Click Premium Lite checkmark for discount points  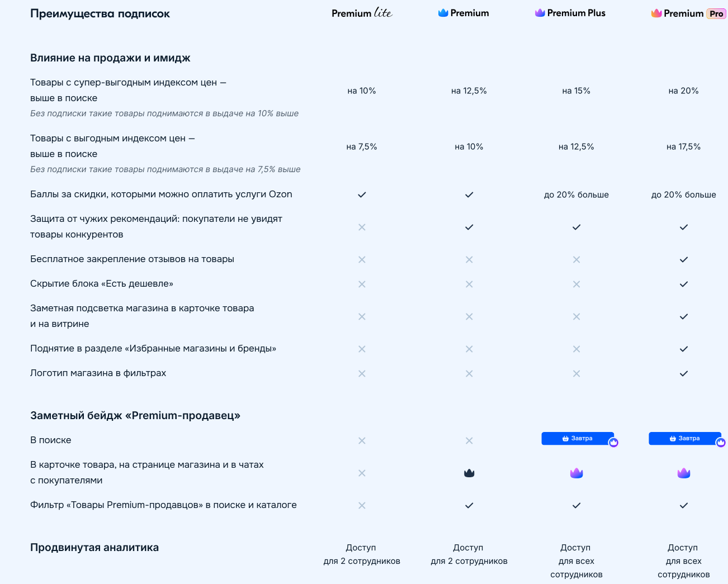click(362, 195)
